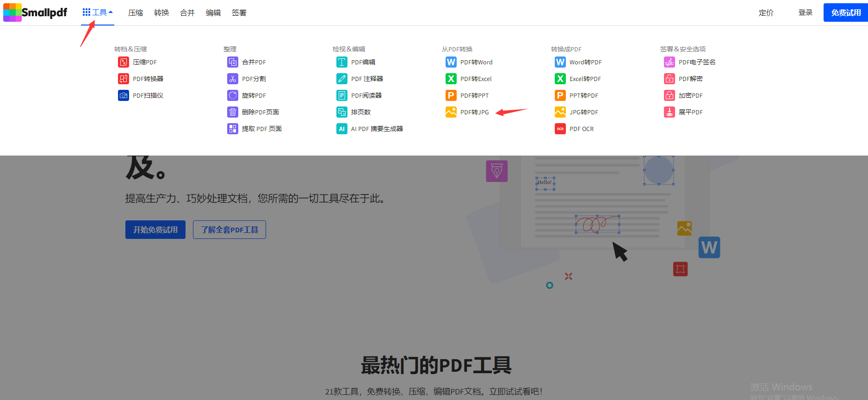Collapse the 工具 dropdown menu
The width and height of the screenshot is (868, 400).
coord(98,12)
